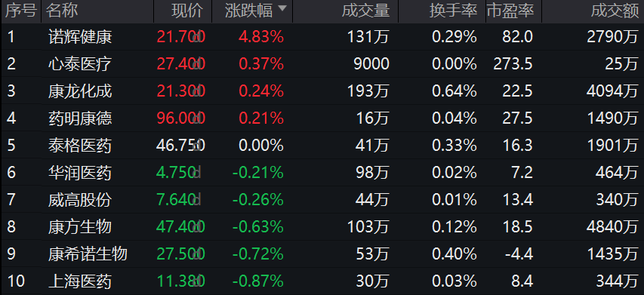This screenshot has width=644, height=295.
Task: Click the 涨跌幅 sort arrow icon
Action: click(x=282, y=8)
